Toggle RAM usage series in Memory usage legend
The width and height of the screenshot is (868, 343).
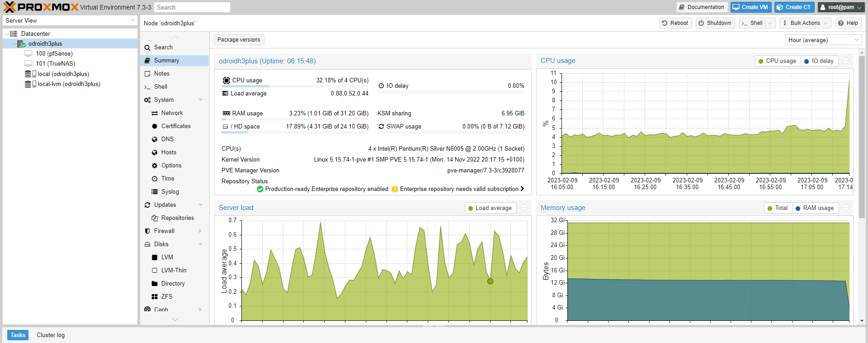[x=815, y=208]
